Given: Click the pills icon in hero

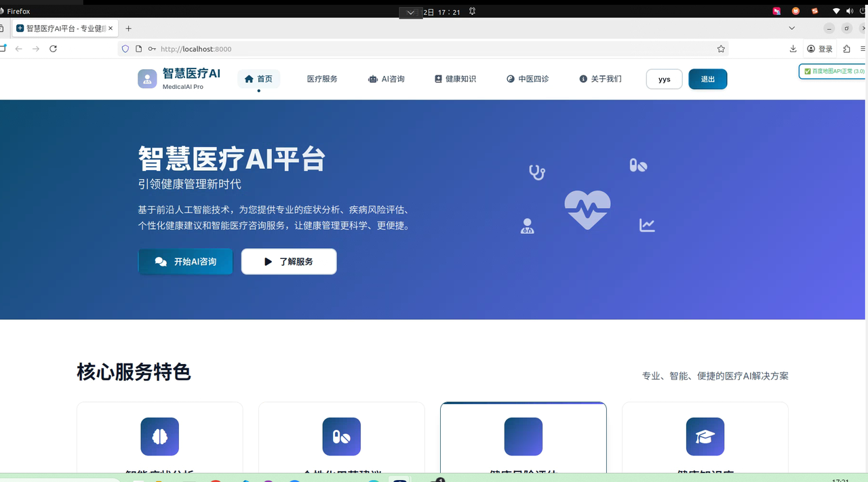Looking at the screenshot, I should point(638,165).
